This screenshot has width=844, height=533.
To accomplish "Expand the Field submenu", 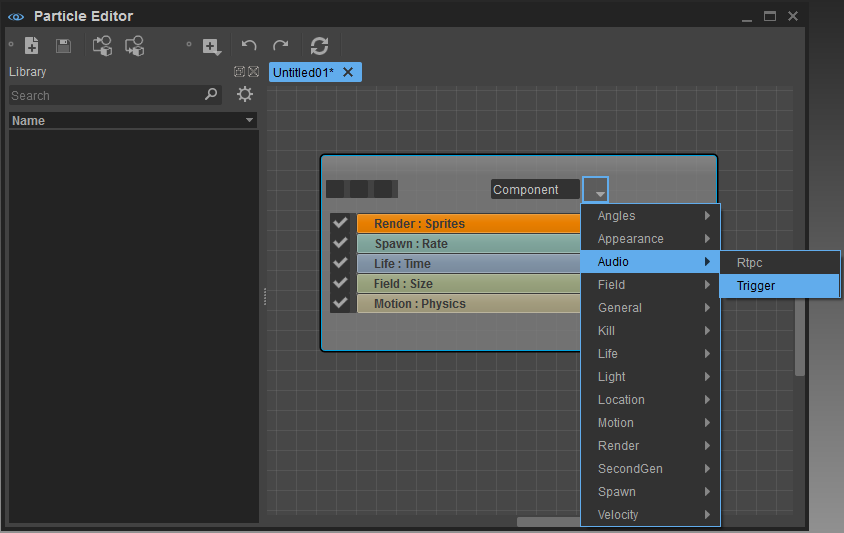I will pyautogui.click(x=650, y=285).
